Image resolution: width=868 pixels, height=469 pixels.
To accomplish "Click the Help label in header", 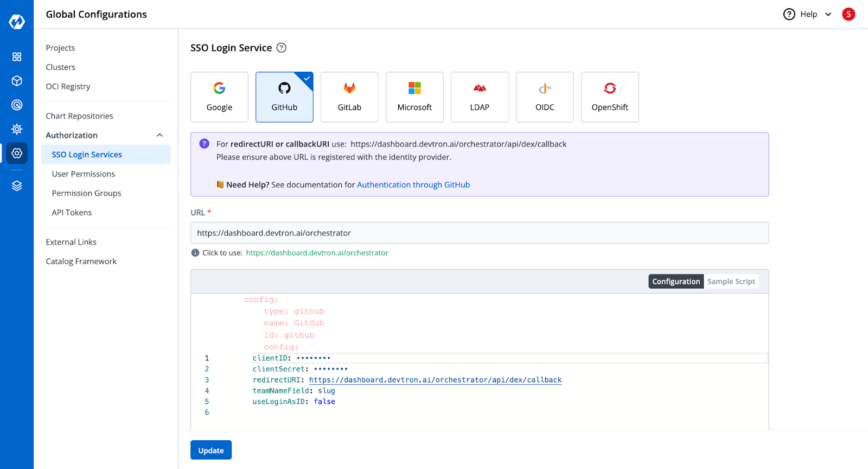I will [x=808, y=14].
